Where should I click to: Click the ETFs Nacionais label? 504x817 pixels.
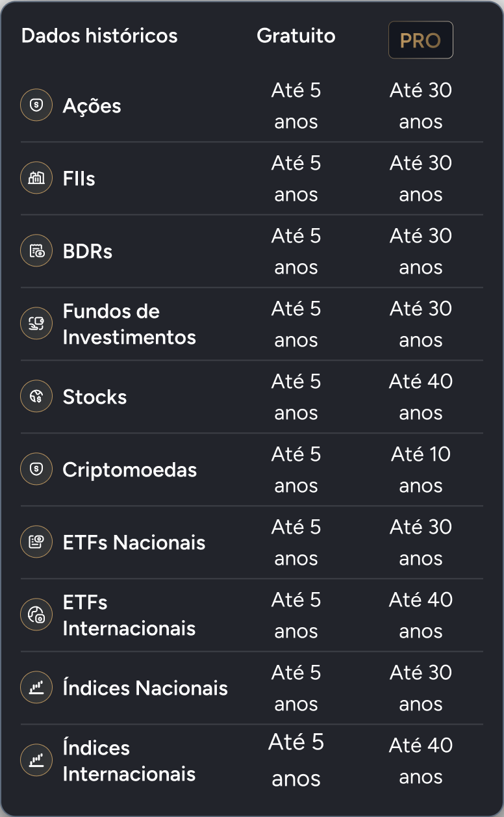click(x=134, y=543)
